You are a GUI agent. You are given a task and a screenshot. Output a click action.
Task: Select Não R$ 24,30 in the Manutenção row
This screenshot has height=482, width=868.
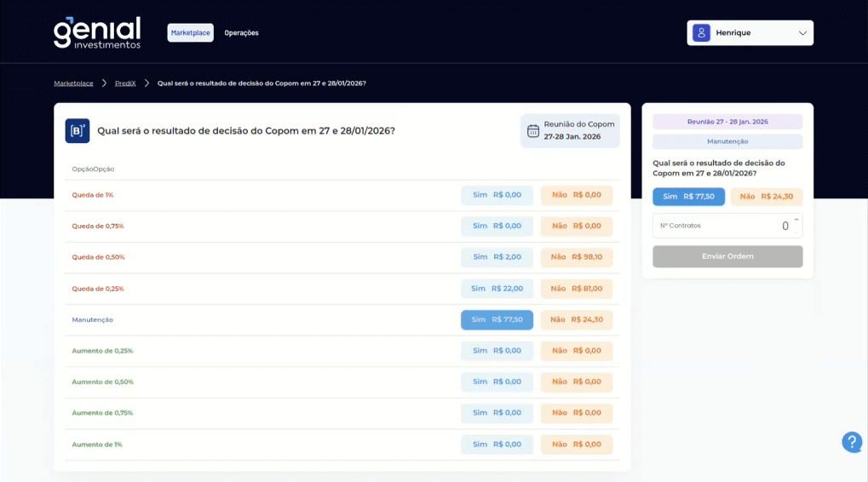point(577,319)
